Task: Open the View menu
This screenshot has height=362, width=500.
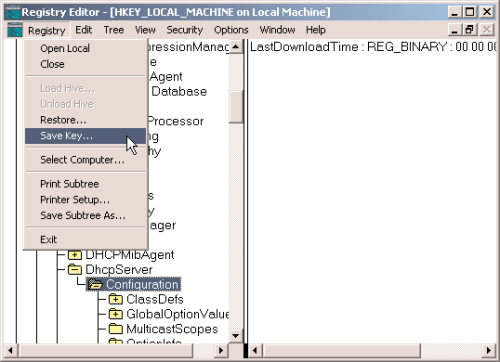Action: [145, 30]
